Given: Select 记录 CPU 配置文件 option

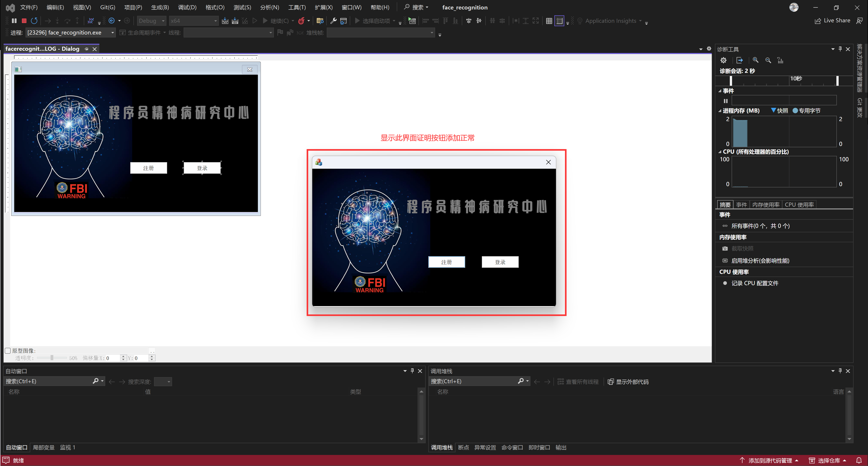Looking at the screenshot, I should click(754, 283).
